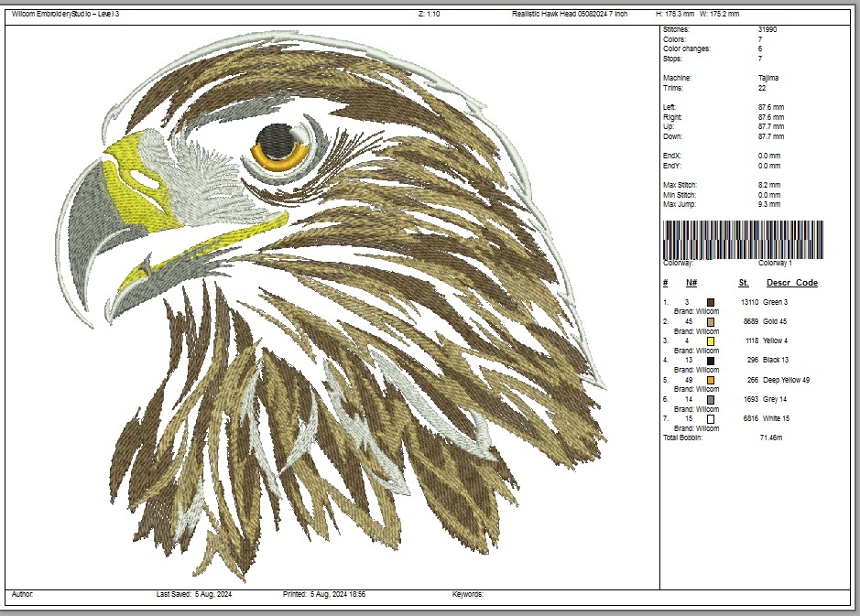The image size is (860, 616).
Task: Select the Black 13 thread swatch
Action: tap(711, 360)
